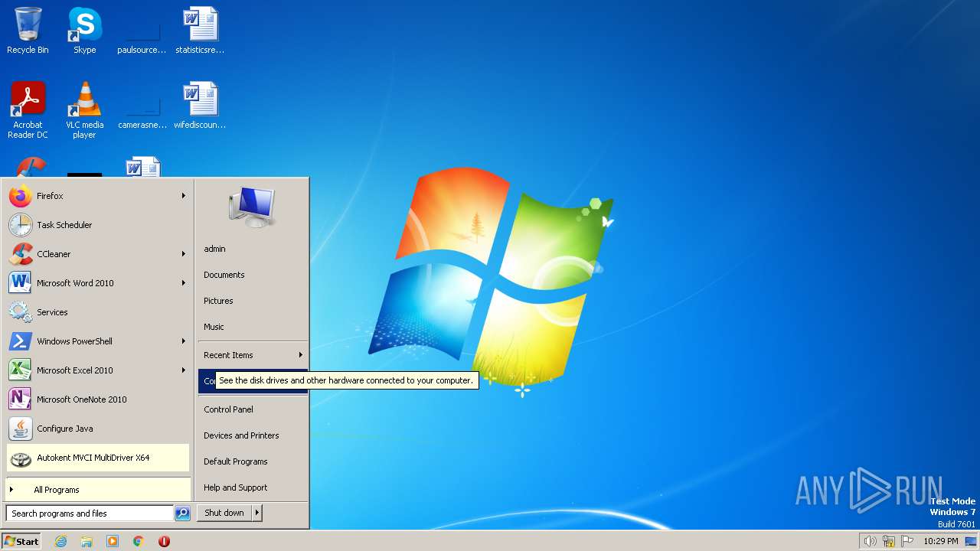The width and height of the screenshot is (980, 551).
Task: Click the Shut down button
Action: point(224,513)
